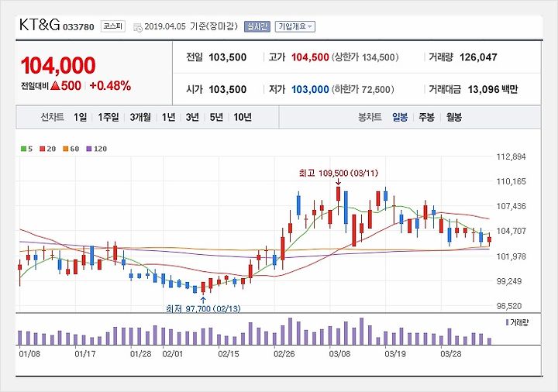
Task: Click the 96,520 price axis label
Action: [x=511, y=306]
